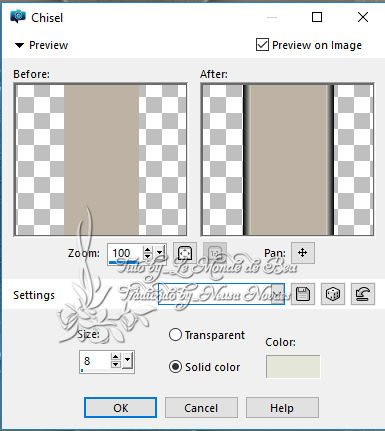Click the Cancel button
Viewport: 385px width, 431px height.
click(x=201, y=408)
